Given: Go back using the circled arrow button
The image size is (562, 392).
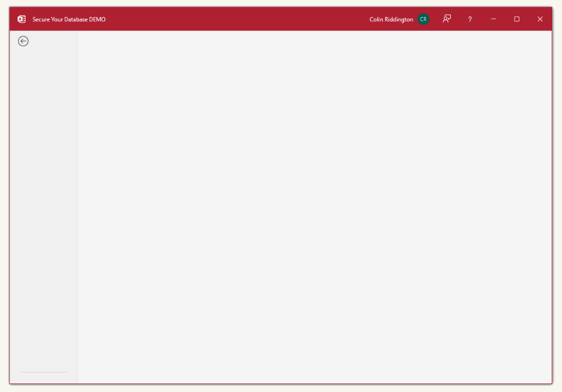Looking at the screenshot, I should 23,41.
